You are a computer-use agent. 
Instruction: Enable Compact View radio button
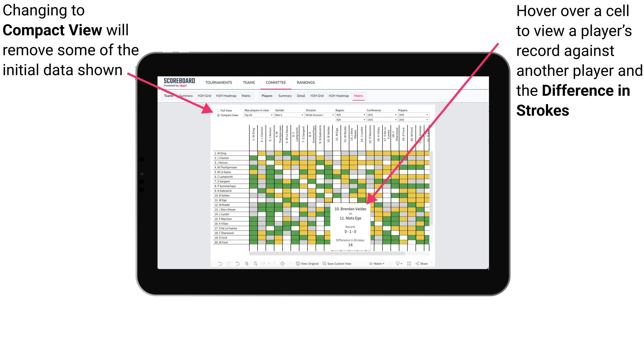[x=217, y=116]
